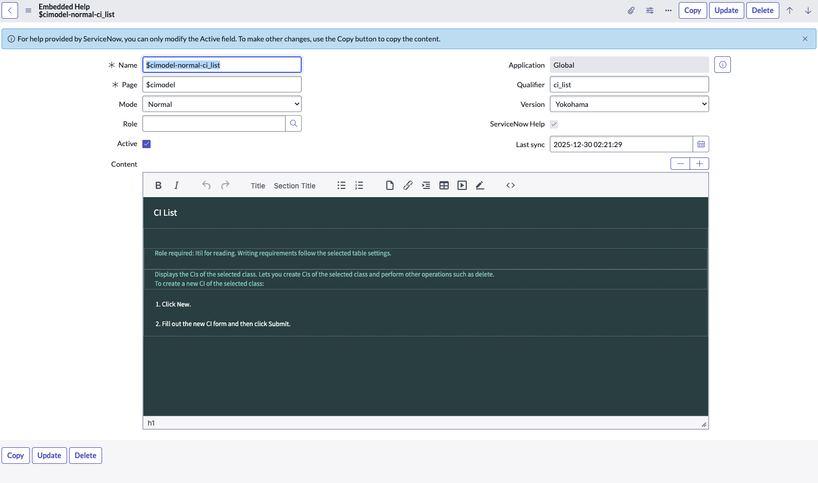Open the source code view icon

510,185
